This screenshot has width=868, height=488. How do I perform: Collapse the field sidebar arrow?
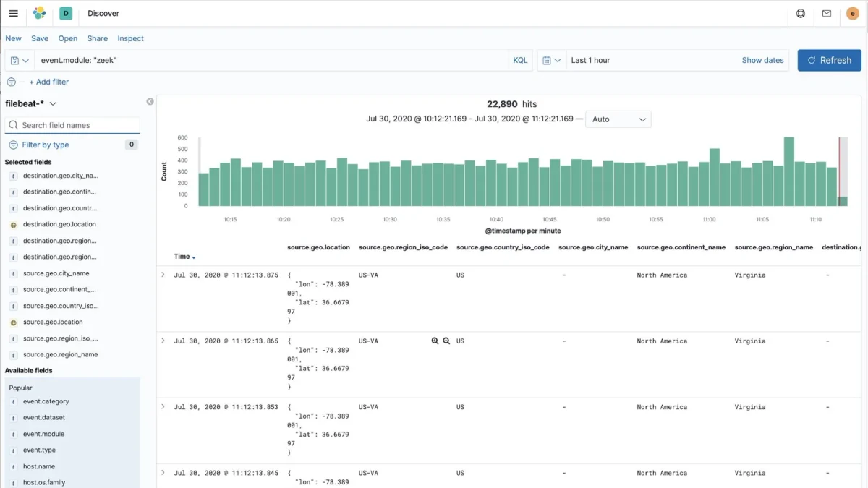click(150, 102)
